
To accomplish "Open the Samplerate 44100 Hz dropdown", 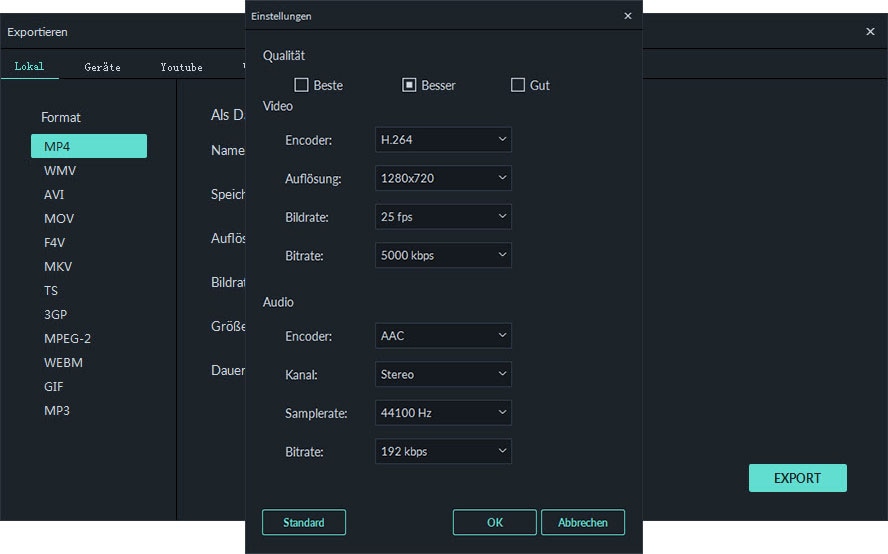I will [x=443, y=412].
